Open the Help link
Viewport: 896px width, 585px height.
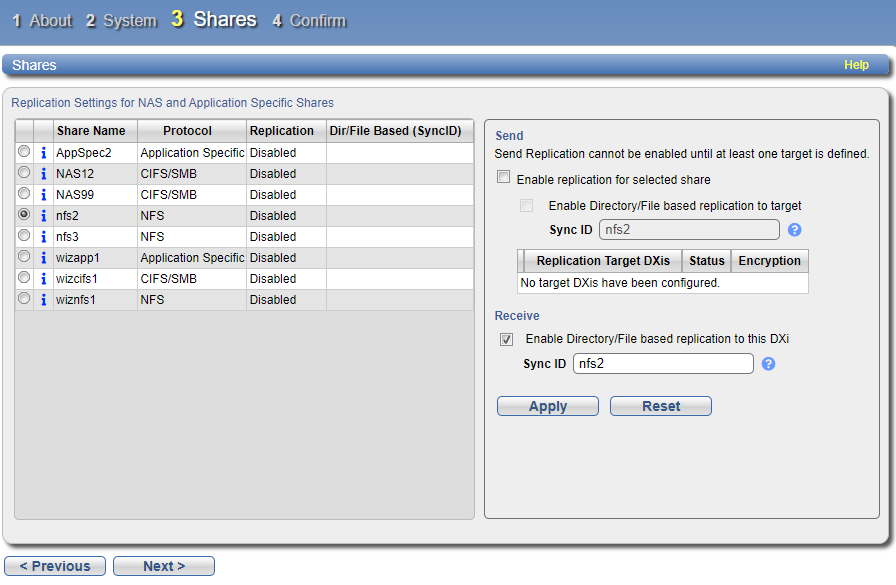[x=856, y=65]
